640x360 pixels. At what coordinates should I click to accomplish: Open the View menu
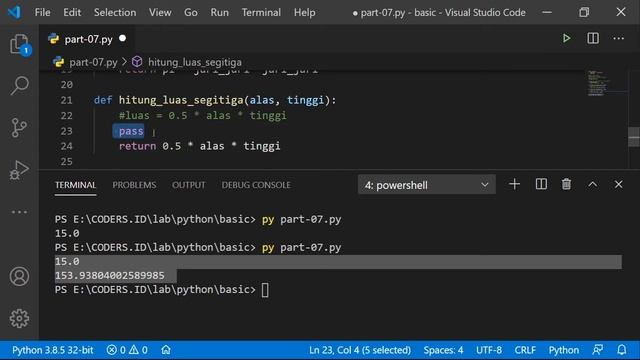[x=160, y=13]
